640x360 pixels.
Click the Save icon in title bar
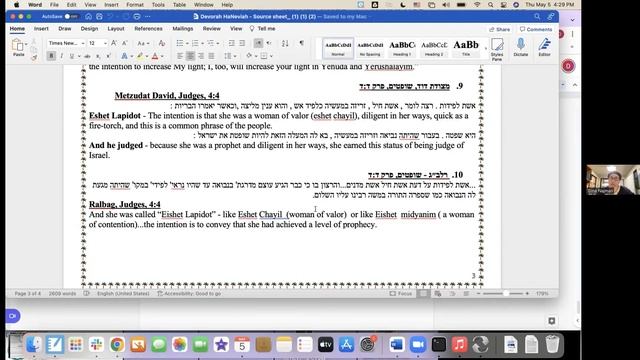pos(99,17)
